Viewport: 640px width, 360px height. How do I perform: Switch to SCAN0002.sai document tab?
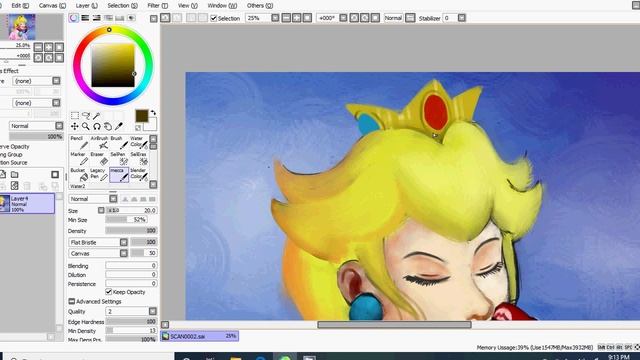(x=200, y=336)
